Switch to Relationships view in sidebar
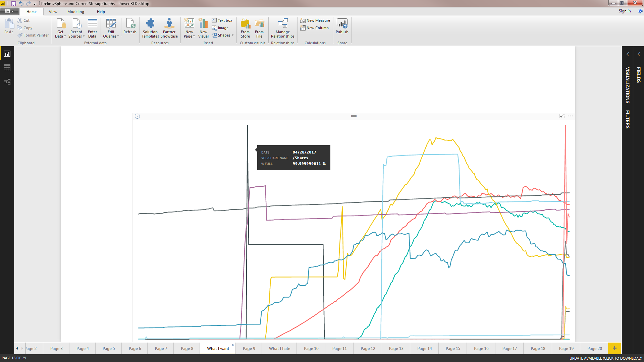 tap(7, 82)
